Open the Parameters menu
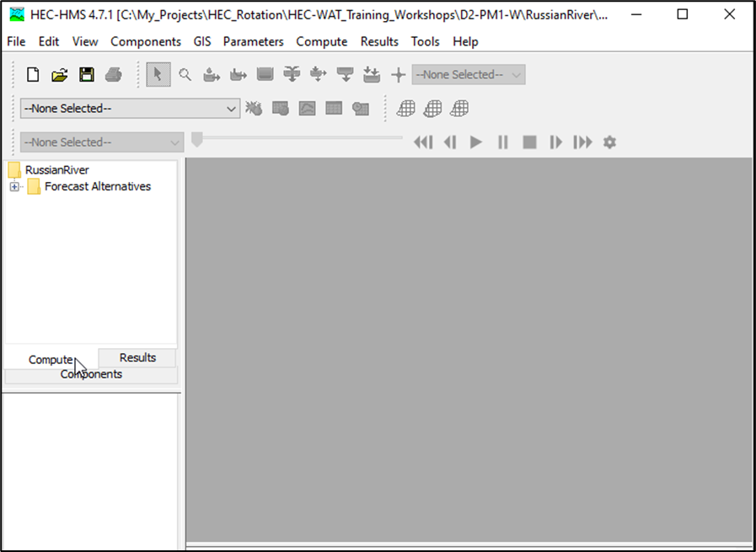Image resolution: width=756 pixels, height=552 pixels. 253,41
